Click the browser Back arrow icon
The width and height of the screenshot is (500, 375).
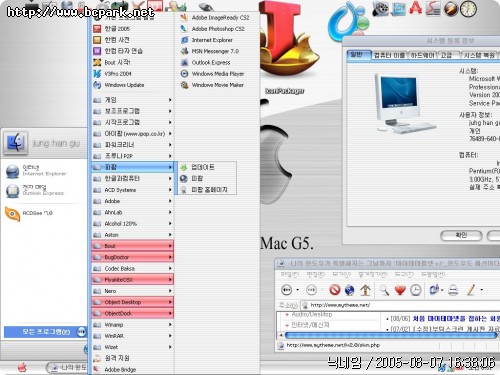287,290
